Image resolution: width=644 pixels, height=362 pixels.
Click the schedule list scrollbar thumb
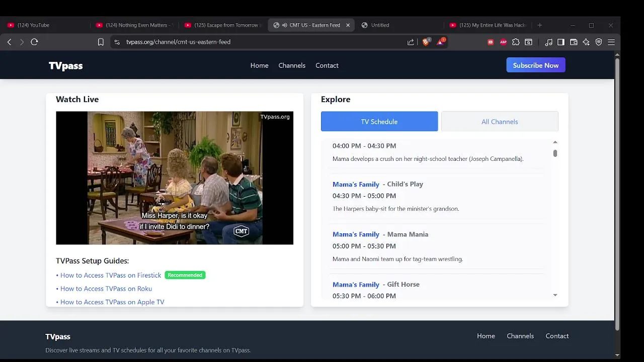(x=555, y=153)
